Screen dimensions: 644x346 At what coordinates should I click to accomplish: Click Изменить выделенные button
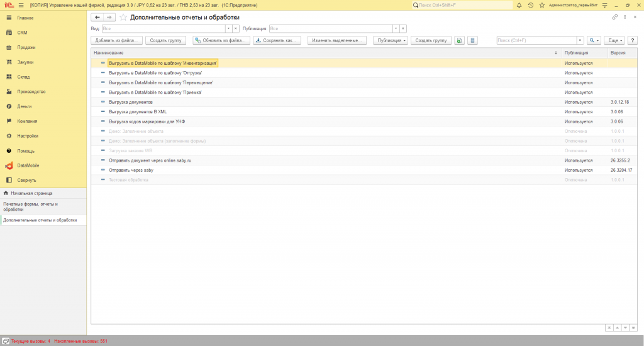click(337, 40)
